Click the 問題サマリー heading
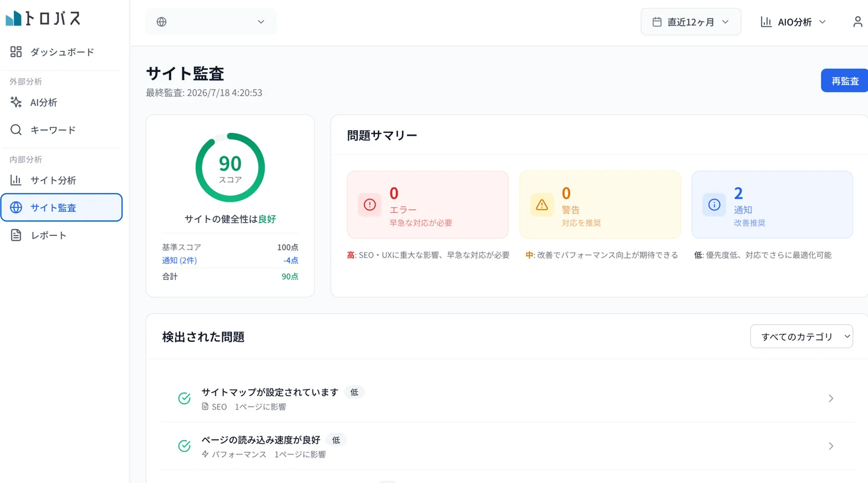The height and width of the screenshot is (483, 868). pos(382,135)
